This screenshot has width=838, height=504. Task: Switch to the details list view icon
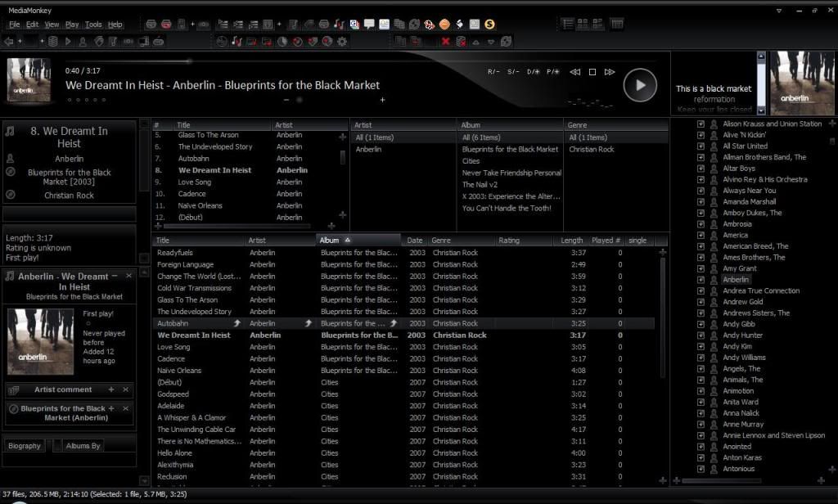tap(567, 25)
